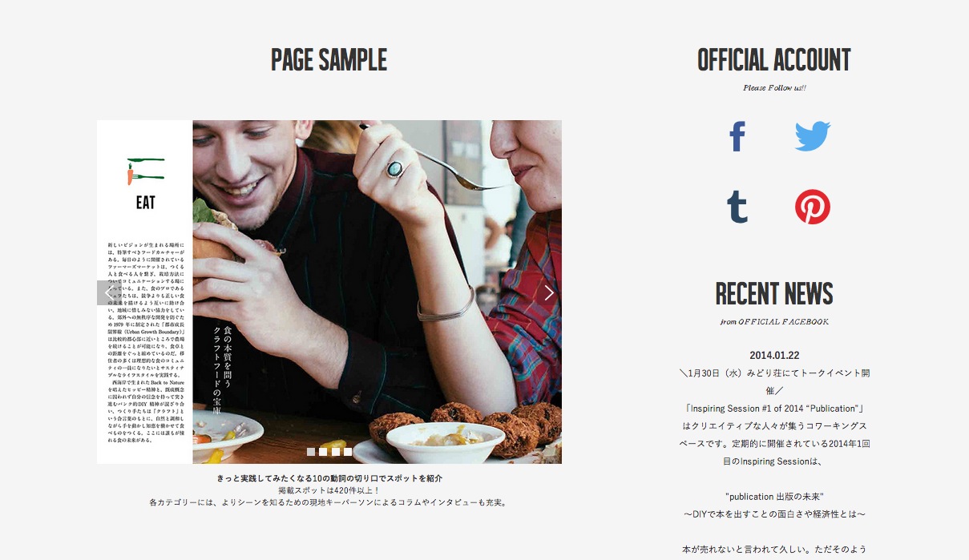The width and height of the screenshot is (969, 560).
Task: Click the OFFICIAL ACCOUNT heading
Action: [x=773, y=60]
